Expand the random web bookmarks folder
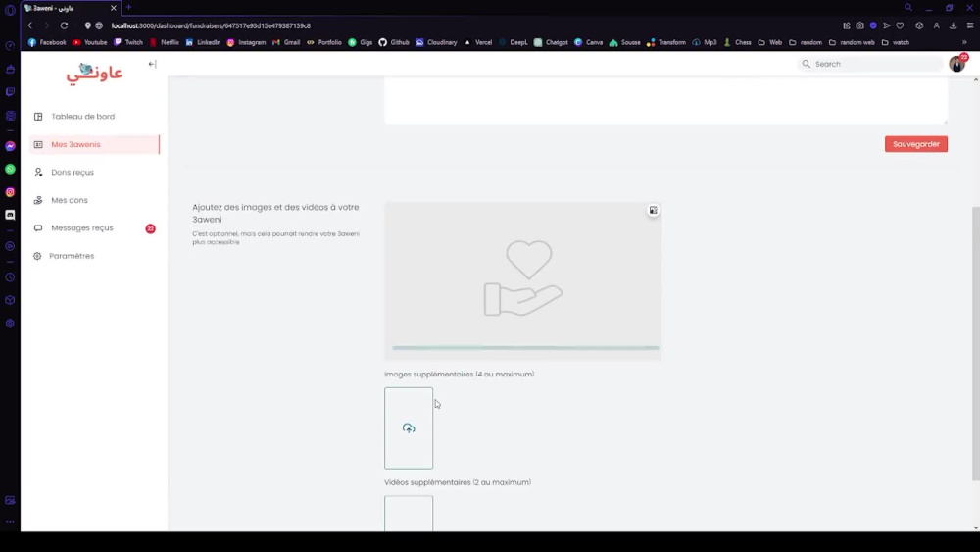Image resolution: width=980 pixels, height=552 pixels. 852,42
